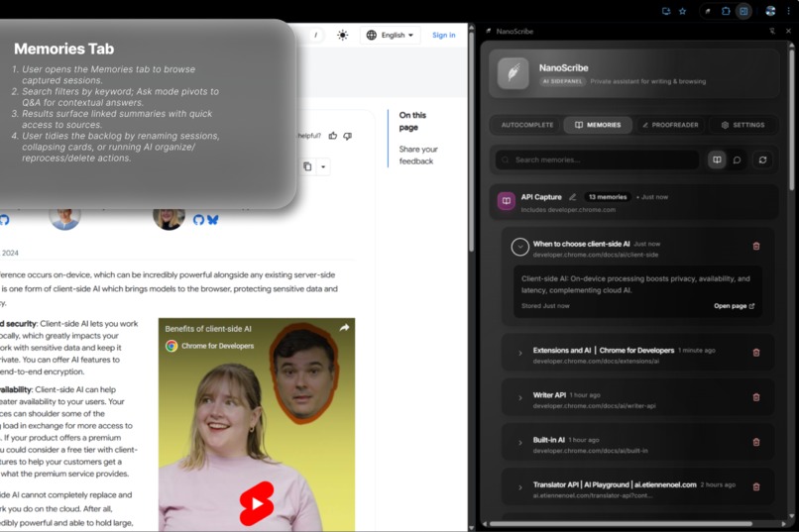Expand the Extensions and AI memory
The width and height of the screenshot is (799, 532).
pyautogui.click(x=520, y=353)
